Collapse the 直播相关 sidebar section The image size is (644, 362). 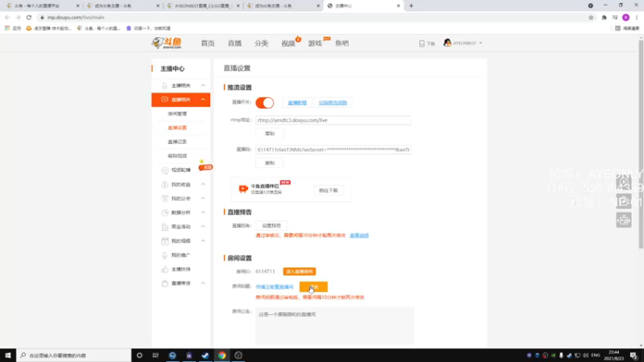203,99
